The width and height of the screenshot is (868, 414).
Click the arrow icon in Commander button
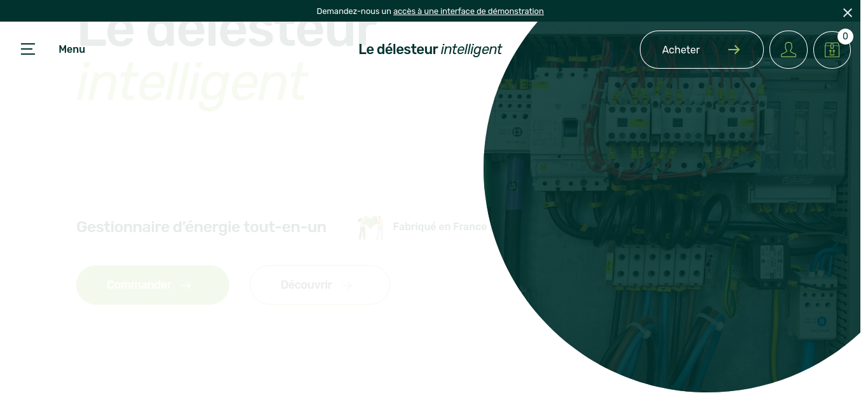(186, 285)
